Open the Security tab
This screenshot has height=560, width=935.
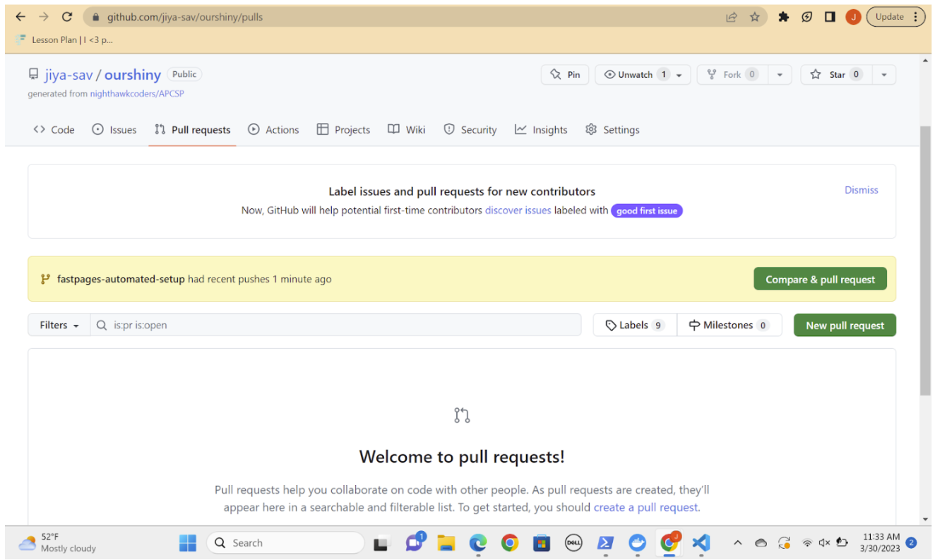coord(470,130)
